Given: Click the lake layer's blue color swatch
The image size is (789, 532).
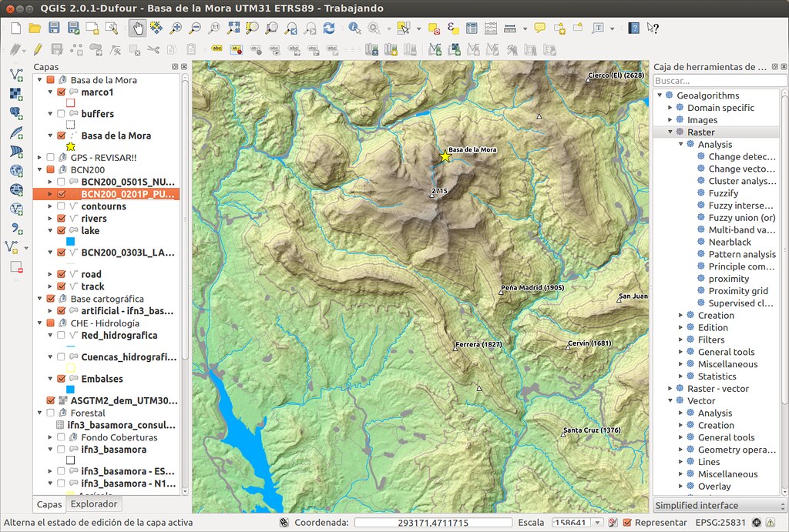Looking at the screenshot, I should pos(70,239).
